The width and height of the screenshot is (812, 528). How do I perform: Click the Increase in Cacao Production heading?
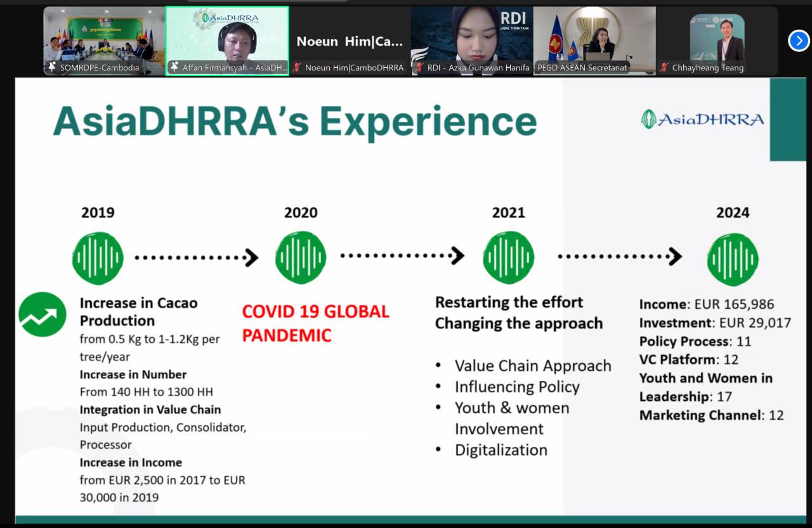click(x=138, y=312)
